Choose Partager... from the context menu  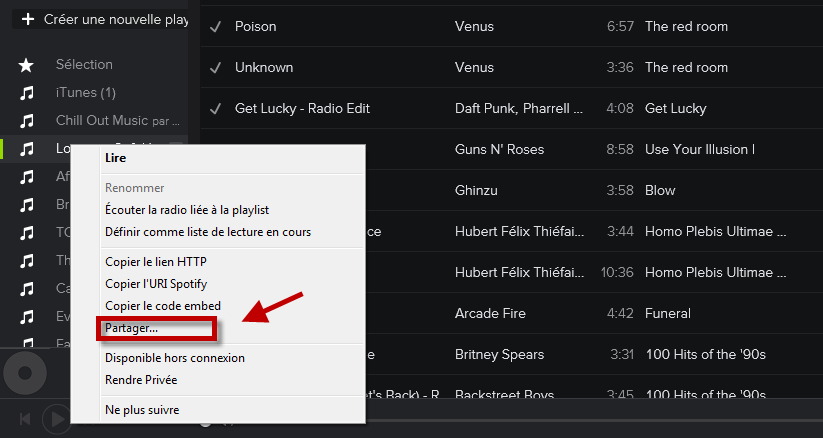pos(131,328)
